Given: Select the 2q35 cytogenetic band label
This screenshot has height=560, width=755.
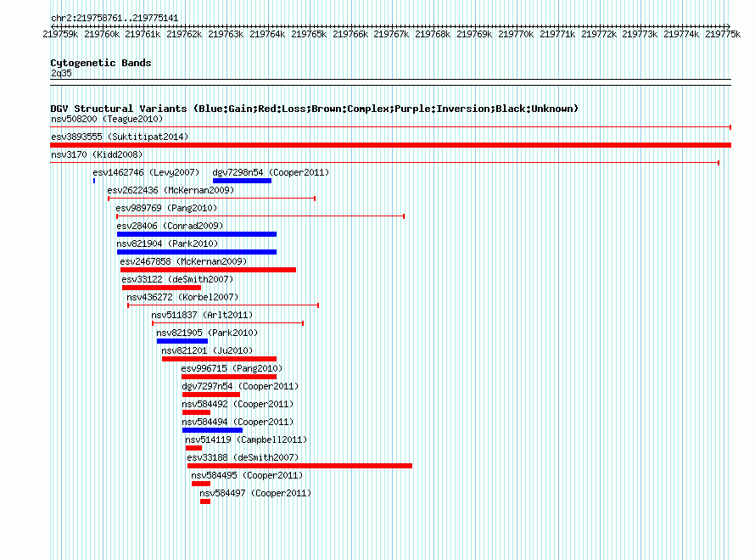Looking at the screenshot, I should tap(61, 73).
